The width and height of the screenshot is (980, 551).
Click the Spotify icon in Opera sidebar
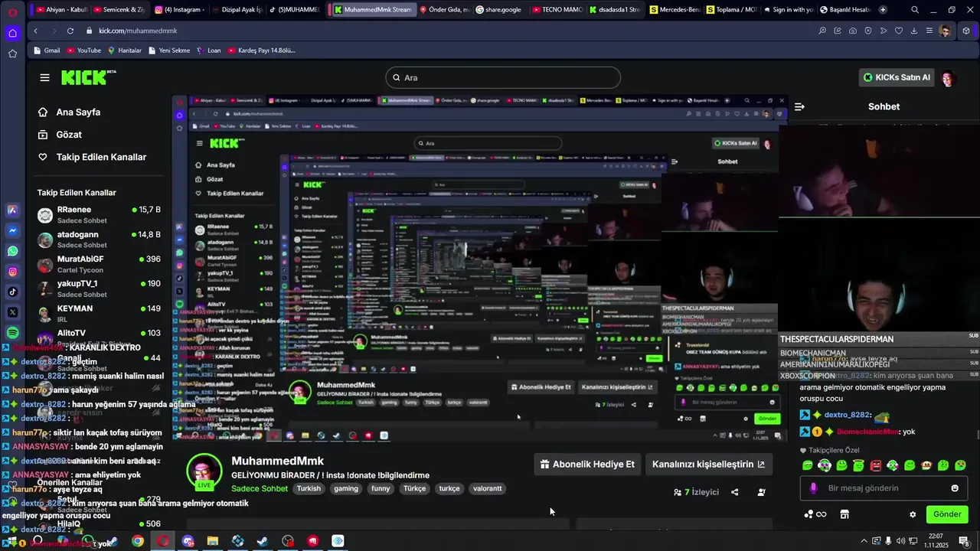point(13,333)
